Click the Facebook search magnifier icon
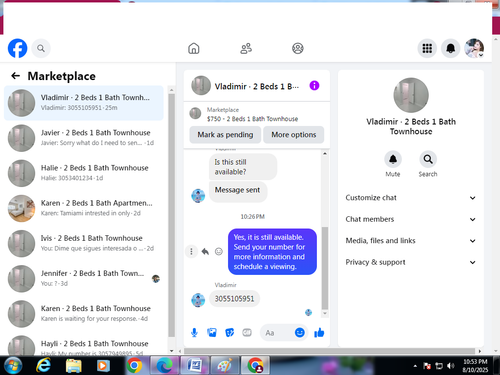 click(x=41, y=48)
